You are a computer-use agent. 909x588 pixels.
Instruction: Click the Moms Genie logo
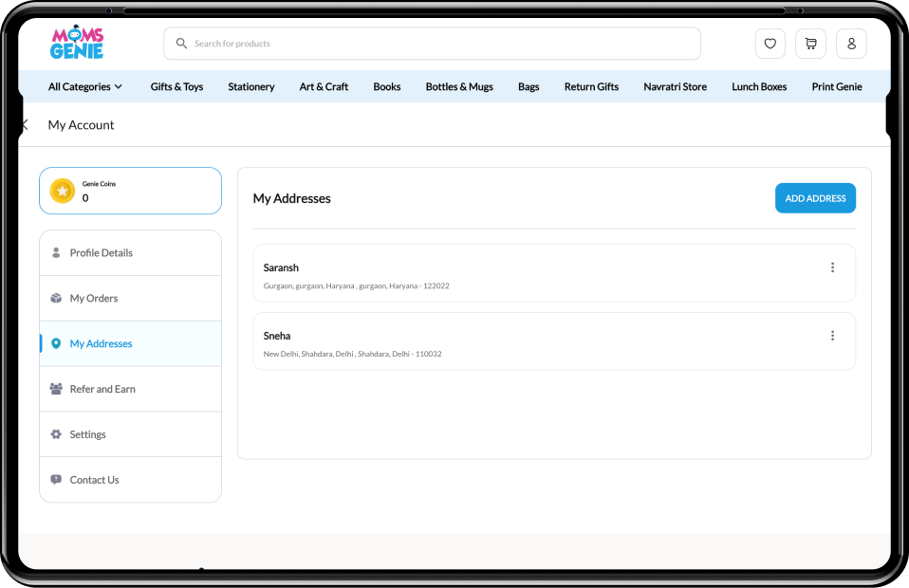[x=77, y=43]
